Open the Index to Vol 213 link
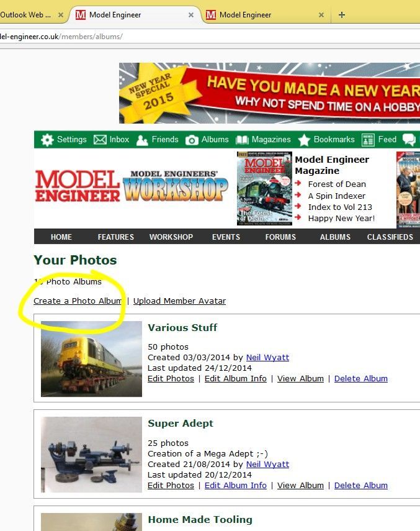Image resolution: width=420 pixels, height=531 pixels. coord(340,207)
